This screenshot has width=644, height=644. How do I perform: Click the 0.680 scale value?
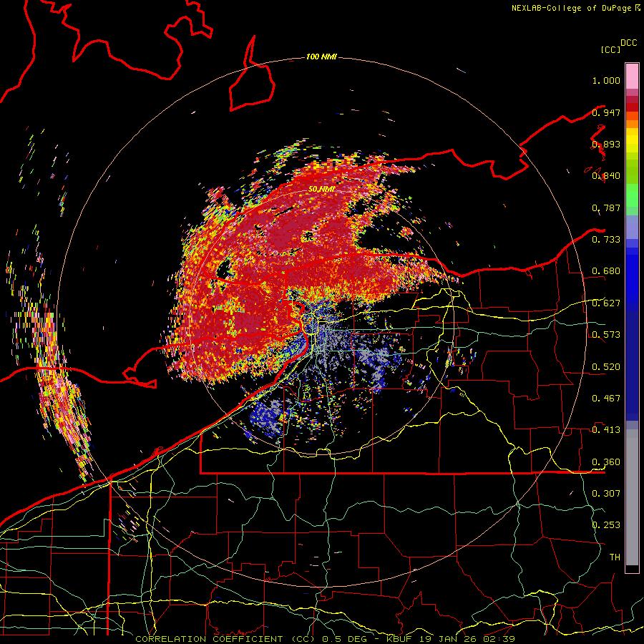(606, 271)
